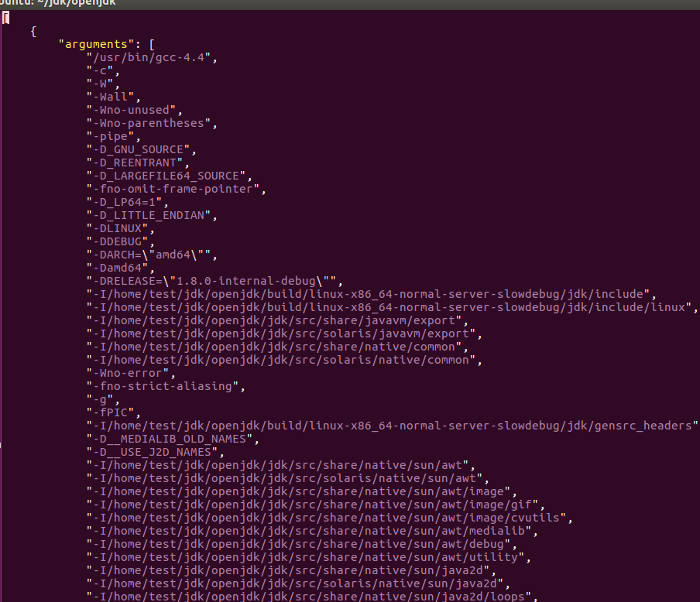Click the "-Wno-unused" line
Screen dimensions: 700x602
click(135, 110)
